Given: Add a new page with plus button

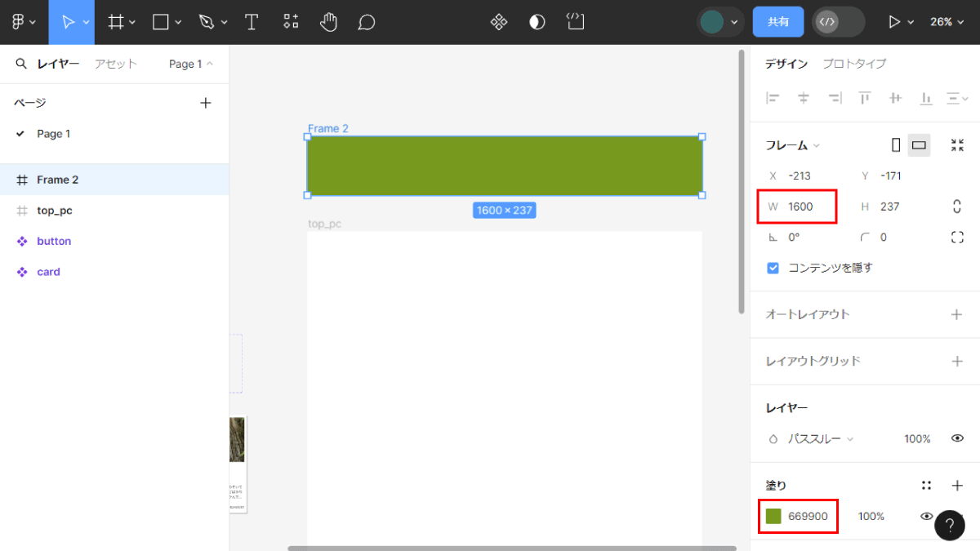Looking at the screenshot, I should [x=206, y=103].
